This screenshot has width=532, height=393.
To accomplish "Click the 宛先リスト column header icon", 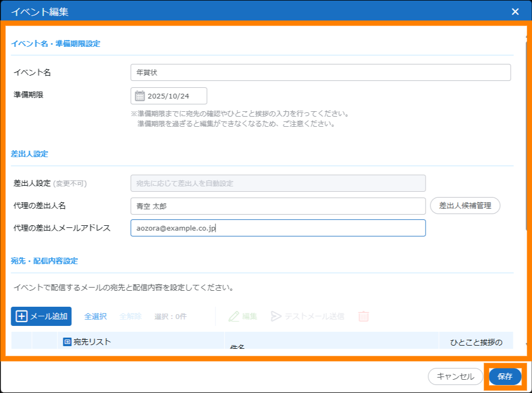I will (67, 342).
